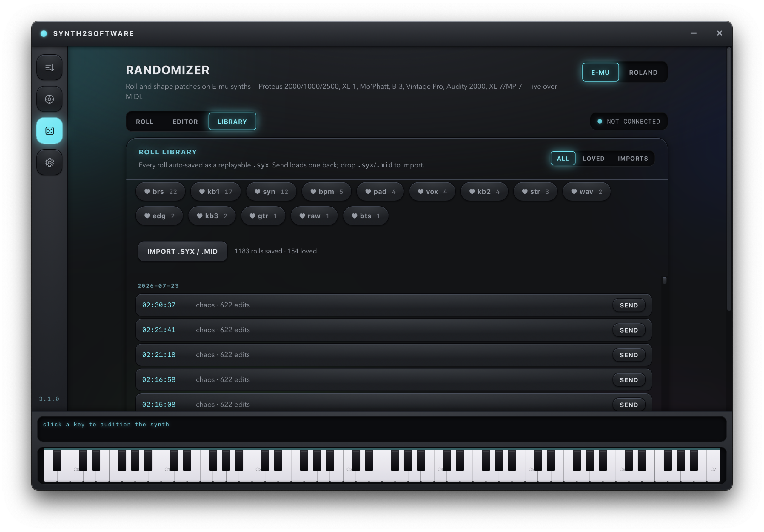The width and height of the screenshot is (764, 532).
Task: Click the RANDOMIZER heading
Action: coord(168,70)
